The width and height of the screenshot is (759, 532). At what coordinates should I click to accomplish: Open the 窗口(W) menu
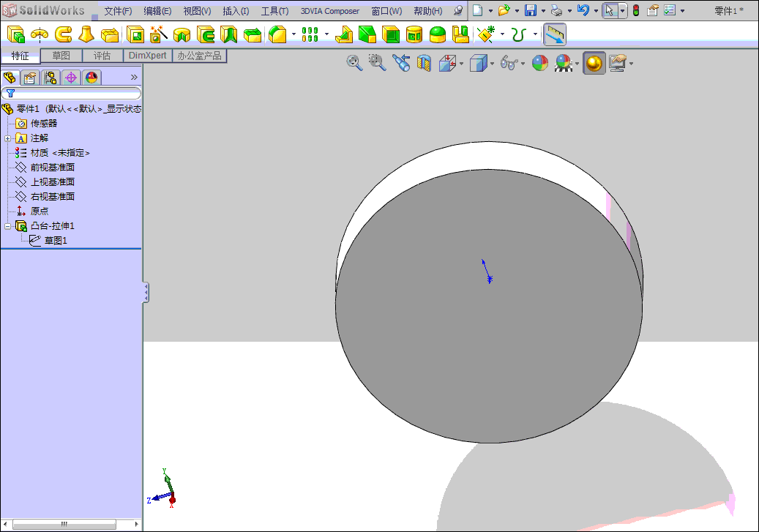(386, 11)
